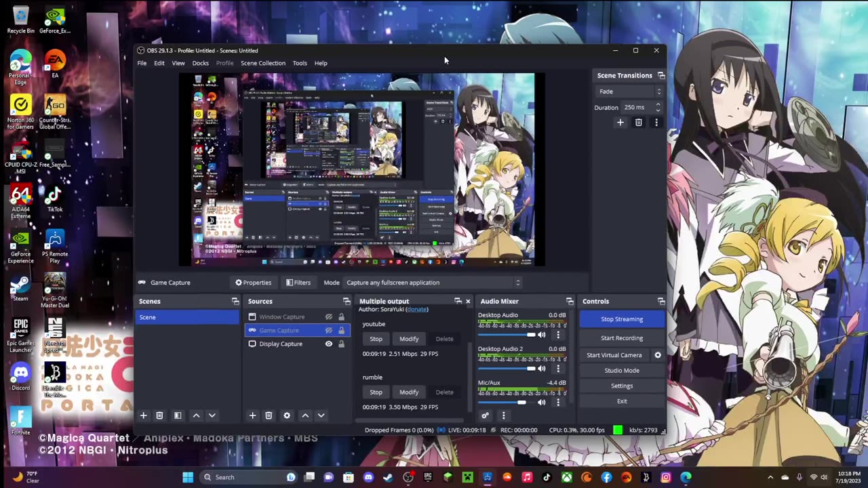The width and height of the screenshot is (868, 488).
Task: Move scene down using the Scenes down arrow
Action: tap(212, 415)
